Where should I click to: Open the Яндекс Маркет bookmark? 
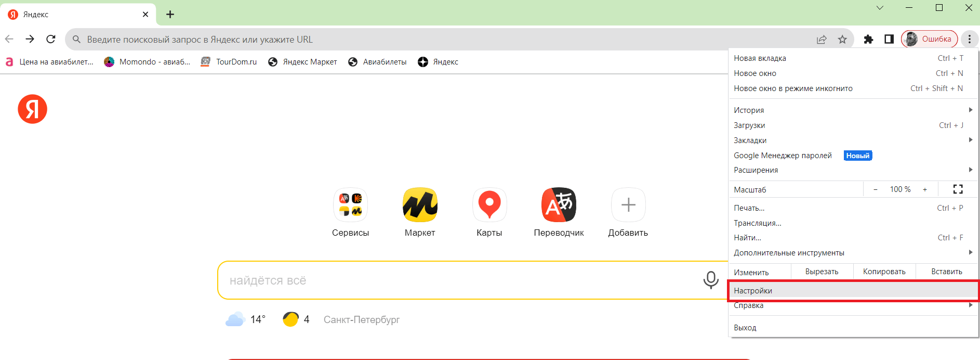302,62
